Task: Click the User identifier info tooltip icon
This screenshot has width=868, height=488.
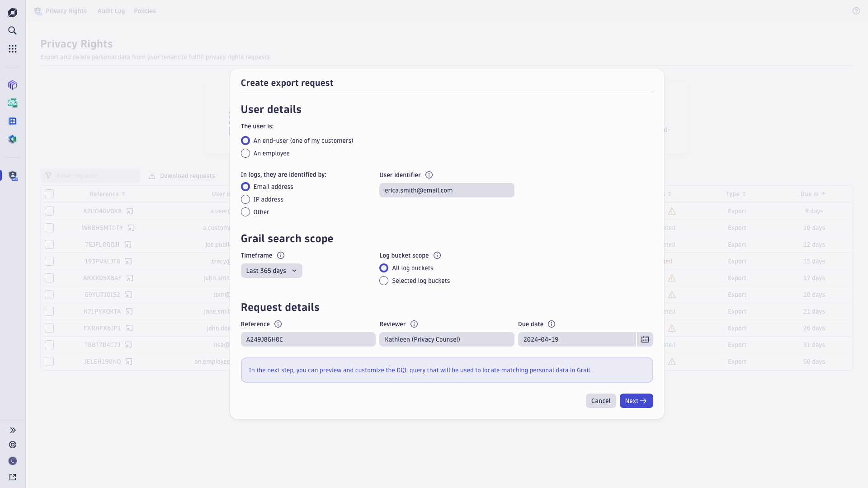Action: click(x=429, y=174)
